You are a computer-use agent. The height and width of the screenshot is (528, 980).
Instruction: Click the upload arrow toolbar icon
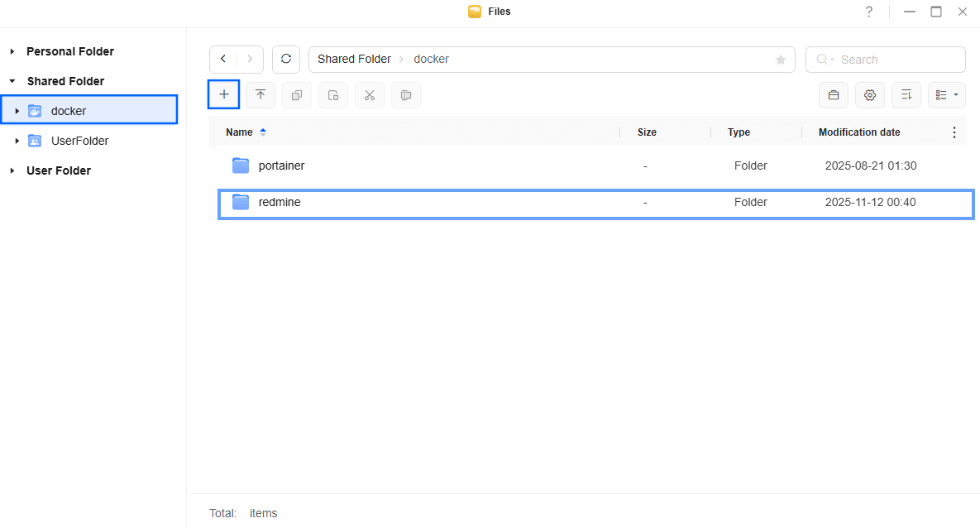tap(261, 95)
